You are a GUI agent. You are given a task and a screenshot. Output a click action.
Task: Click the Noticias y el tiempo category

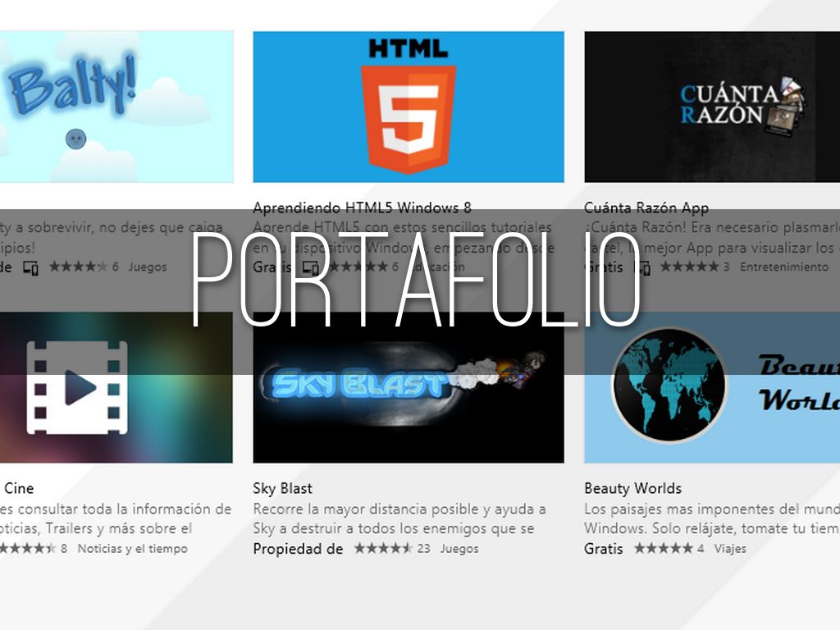[132, 549]
